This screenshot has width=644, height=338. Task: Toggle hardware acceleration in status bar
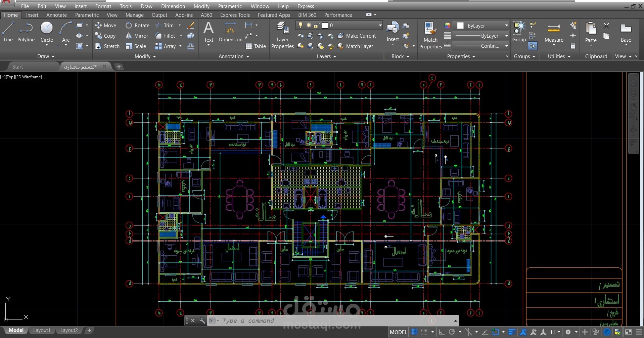click(607, 332)
